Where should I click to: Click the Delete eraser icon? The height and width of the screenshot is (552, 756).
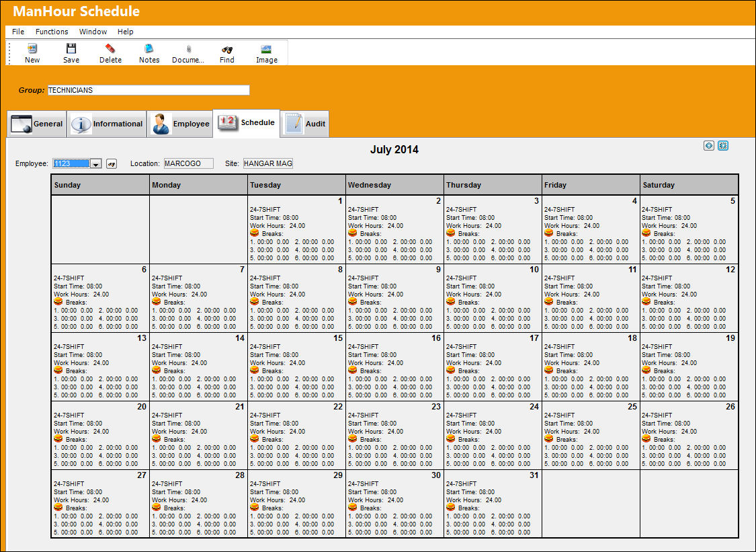click(110, 48)
